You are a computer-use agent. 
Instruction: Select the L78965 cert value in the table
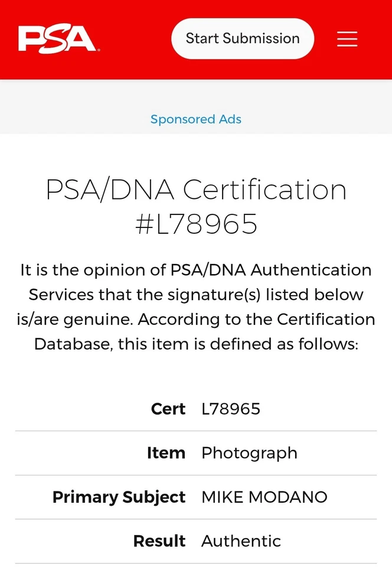231,409
